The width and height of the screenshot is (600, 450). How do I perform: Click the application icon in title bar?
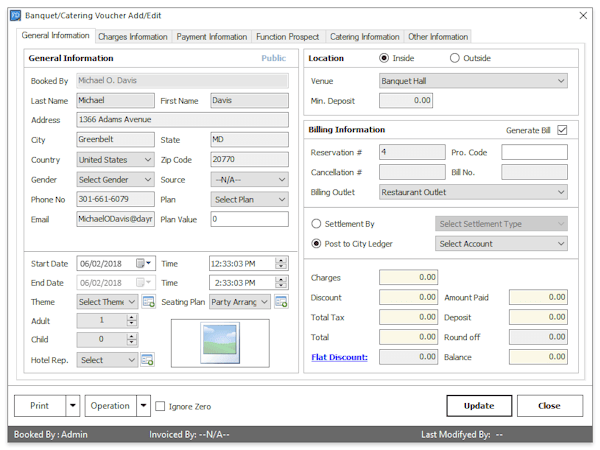click(15, 16)
